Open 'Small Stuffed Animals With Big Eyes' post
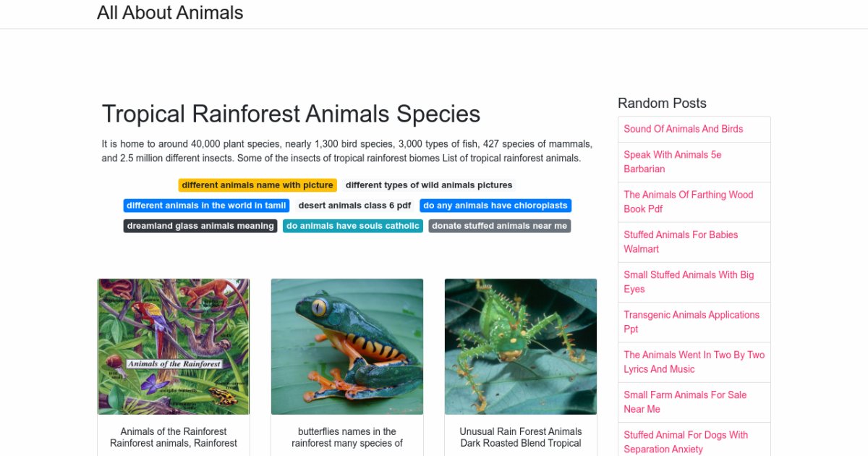The height and width of the screenshot is (456, 868). pos(688,282)
